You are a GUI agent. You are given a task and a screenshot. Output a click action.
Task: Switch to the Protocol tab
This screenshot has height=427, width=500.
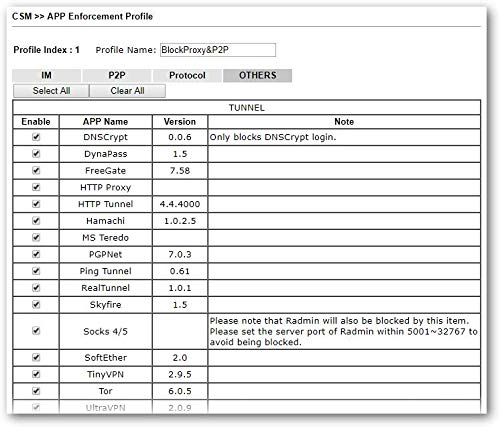[187, 75]
